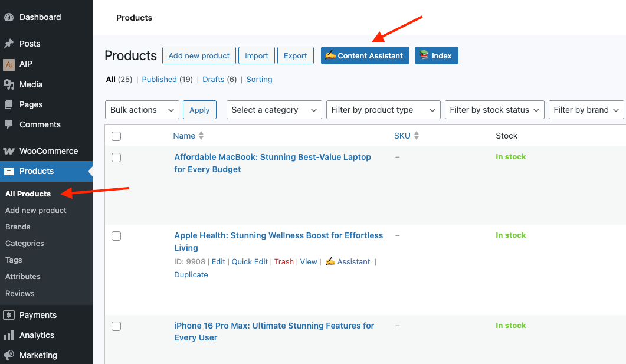Open All Products submenu item
Image resolution: width=626 pixels, height=364 pixels.
click(x=28, y=194)
